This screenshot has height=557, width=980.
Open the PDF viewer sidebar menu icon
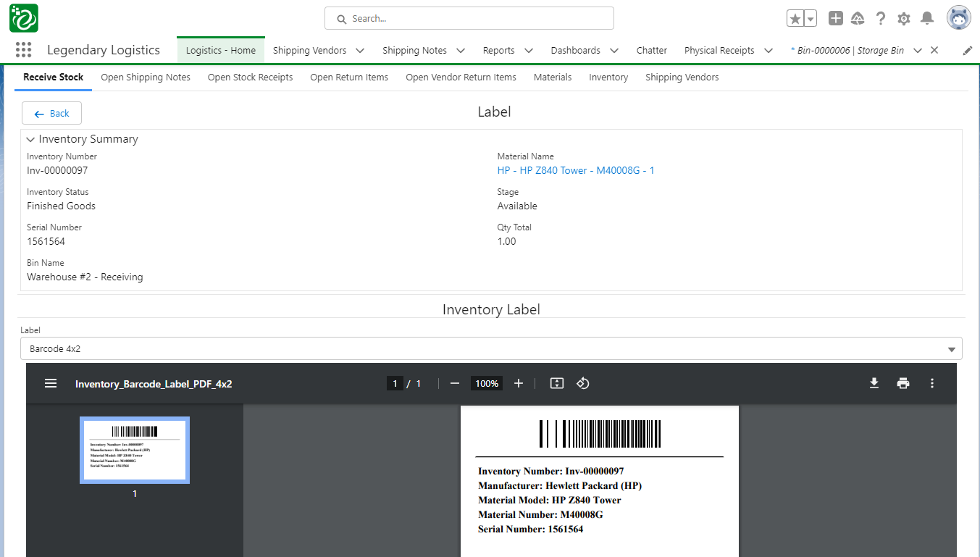[x=51, y=383]
